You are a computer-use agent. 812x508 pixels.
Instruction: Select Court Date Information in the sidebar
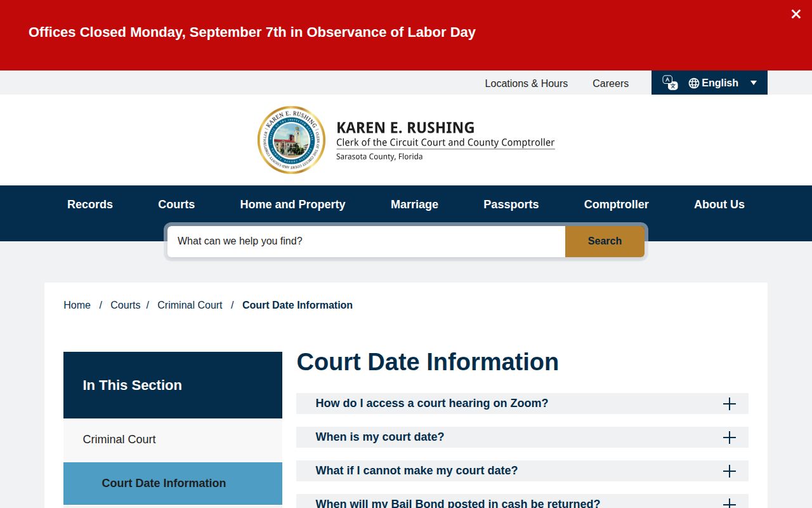173,483
